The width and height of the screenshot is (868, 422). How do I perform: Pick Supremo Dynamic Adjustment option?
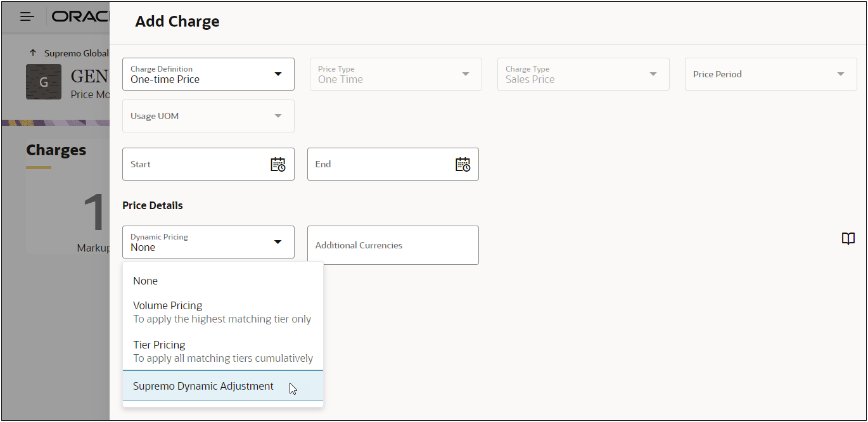(203, 386)
